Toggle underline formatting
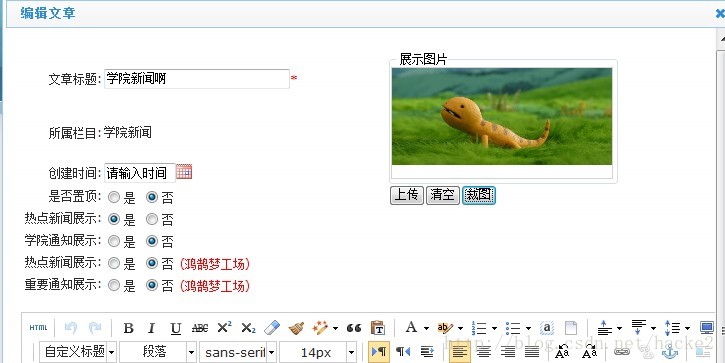The width and height of the screenshot is (725, 363). (x=176, y=328)
